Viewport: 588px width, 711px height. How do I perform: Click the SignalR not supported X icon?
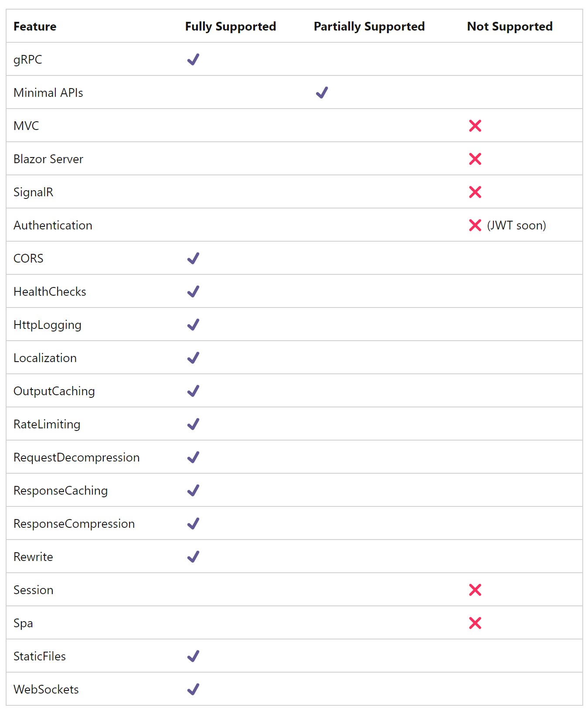pyautogui.click(x=475, y=192)
